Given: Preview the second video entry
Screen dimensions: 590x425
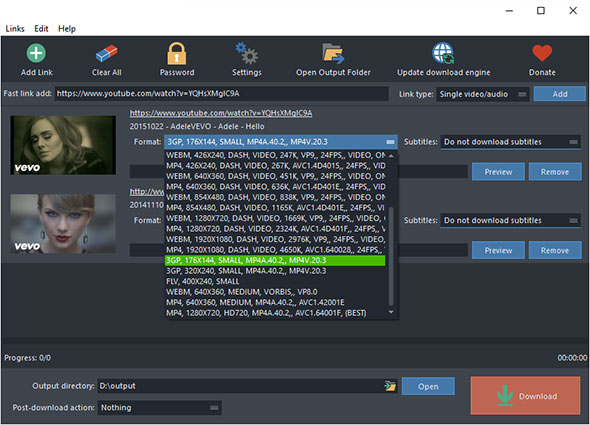Looking at the screenshot, I should [498, 250].
